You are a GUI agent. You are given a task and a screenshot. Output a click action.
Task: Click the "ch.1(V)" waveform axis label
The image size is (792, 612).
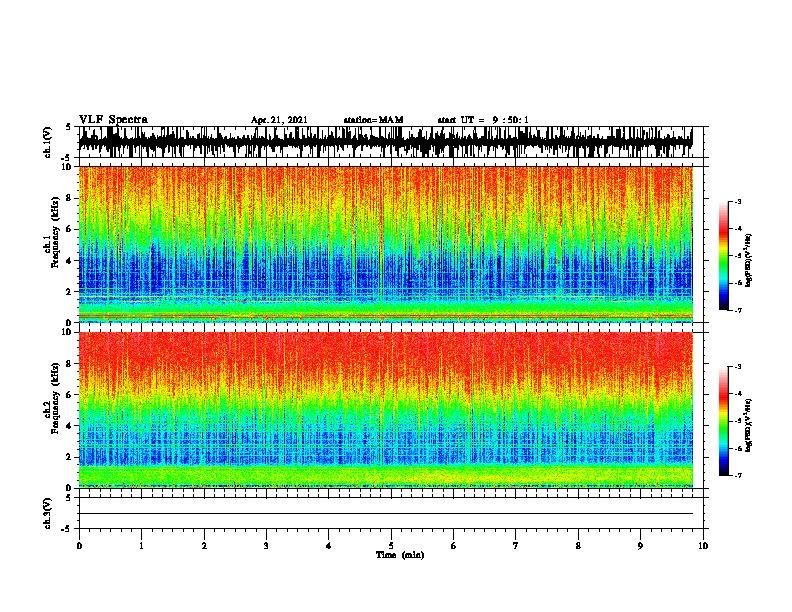pos(48,142)
